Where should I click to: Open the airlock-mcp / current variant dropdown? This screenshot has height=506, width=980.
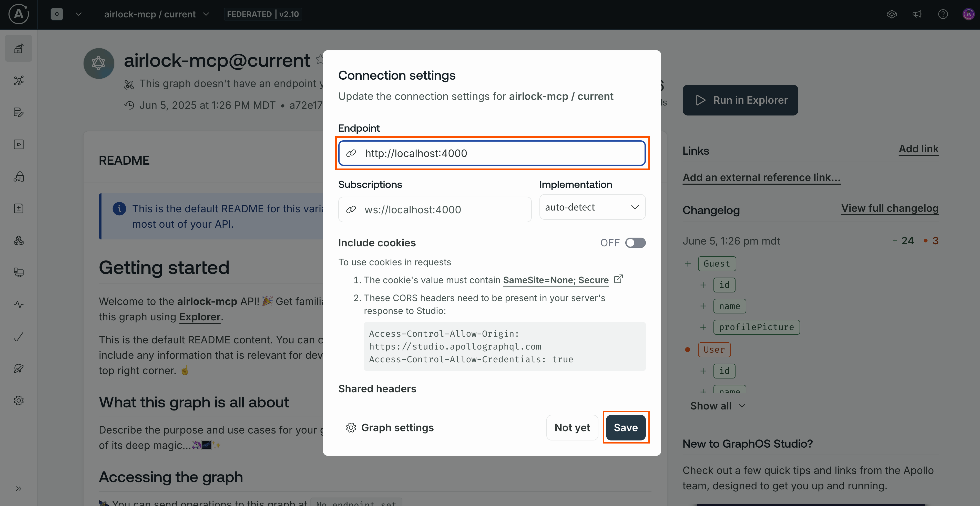pyautogui.click(x=156, y=14)
